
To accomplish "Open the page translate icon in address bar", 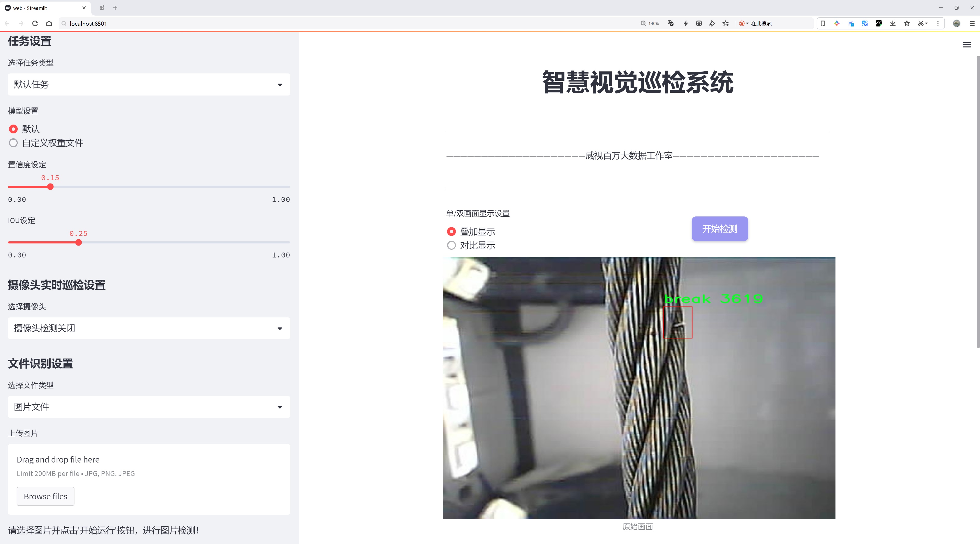I will coord(671,24).
